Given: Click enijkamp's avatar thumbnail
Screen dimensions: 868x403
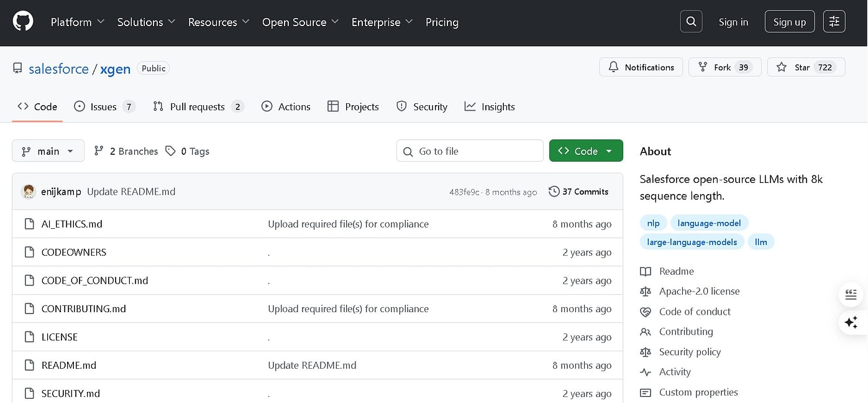Looking at the screenshot, I should [29, 192].
